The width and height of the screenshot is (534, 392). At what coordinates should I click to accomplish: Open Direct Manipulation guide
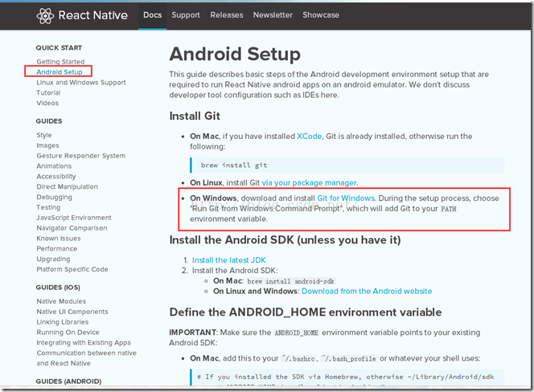[67, 186]
